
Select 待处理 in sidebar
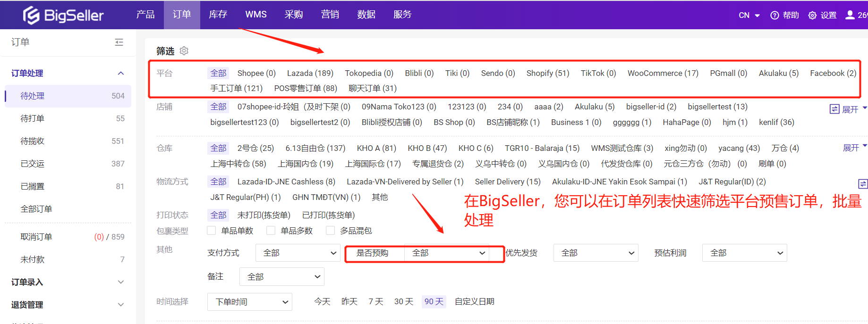click(68, 96)
